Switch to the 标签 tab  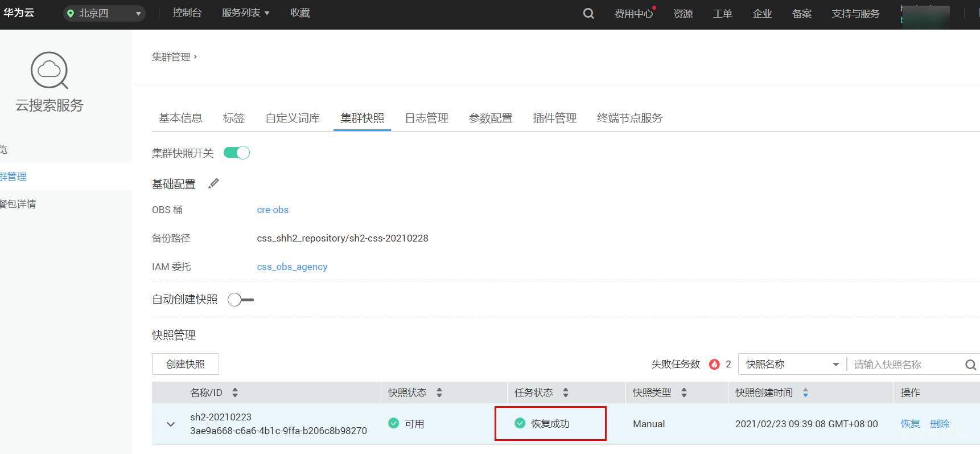[x=234, y=118]
